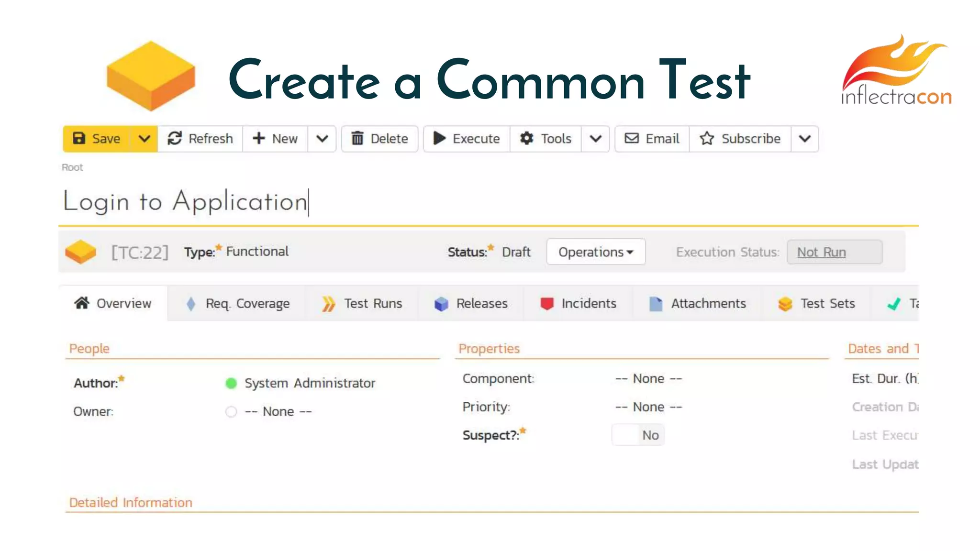Viewport: 980px width, 551px height.
Task: Switch to the Overview tab
Action: click(113, 303)
